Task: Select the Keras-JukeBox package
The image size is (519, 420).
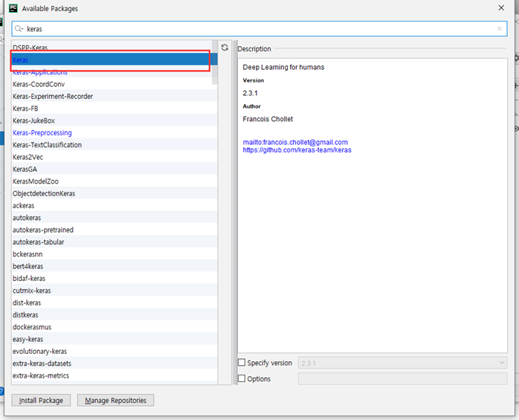Action: pyautogui.click(x=115, y=120)
